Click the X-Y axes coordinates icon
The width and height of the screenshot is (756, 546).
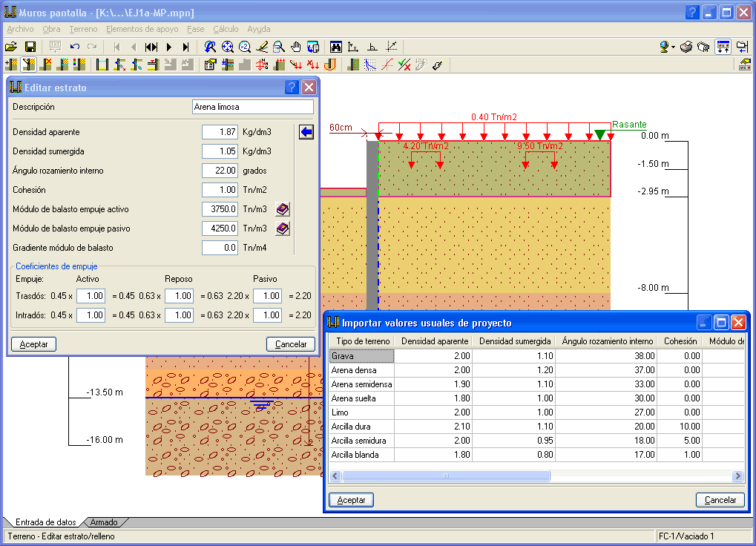353,47
